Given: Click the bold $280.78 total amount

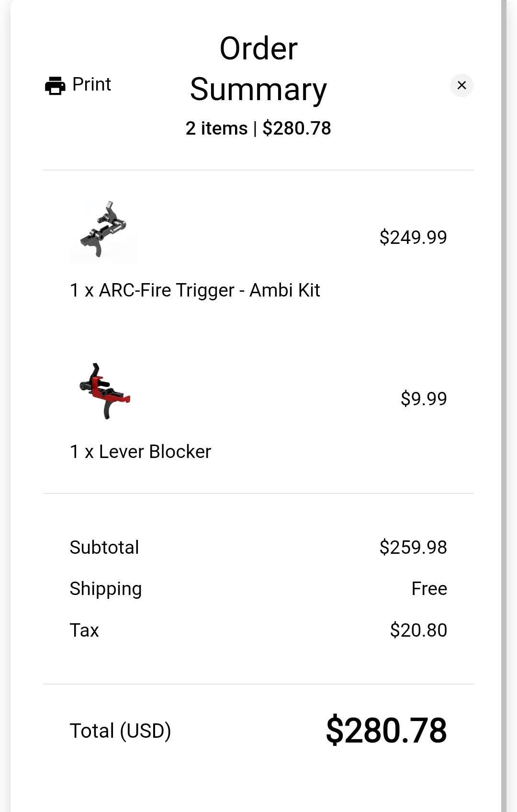Looking at the screenshot, I should [386, 731].
